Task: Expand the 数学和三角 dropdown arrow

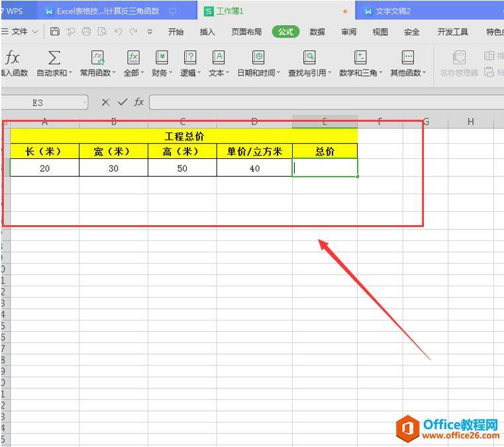Action: coord(381,73)
